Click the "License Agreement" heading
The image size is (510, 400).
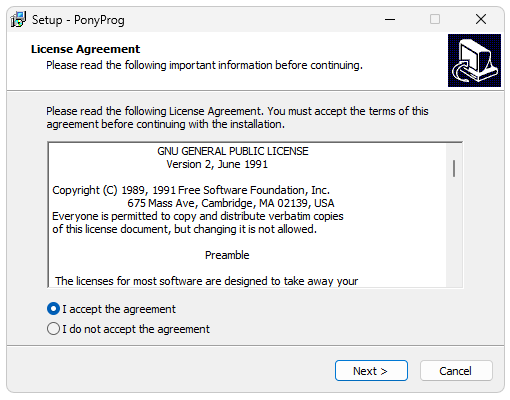click(85, 49)
